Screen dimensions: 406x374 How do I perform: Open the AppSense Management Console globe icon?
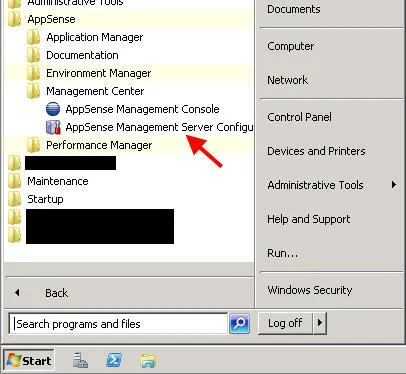53,109
